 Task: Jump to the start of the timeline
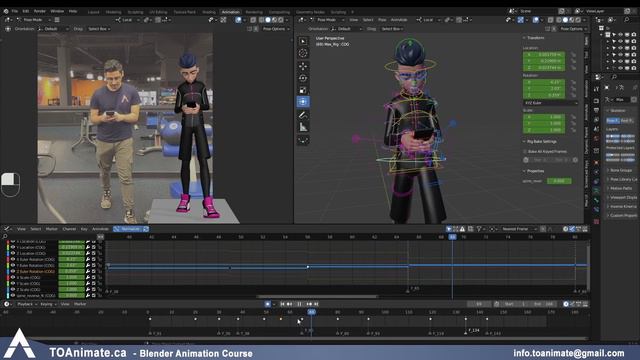[x=282, y=304]
